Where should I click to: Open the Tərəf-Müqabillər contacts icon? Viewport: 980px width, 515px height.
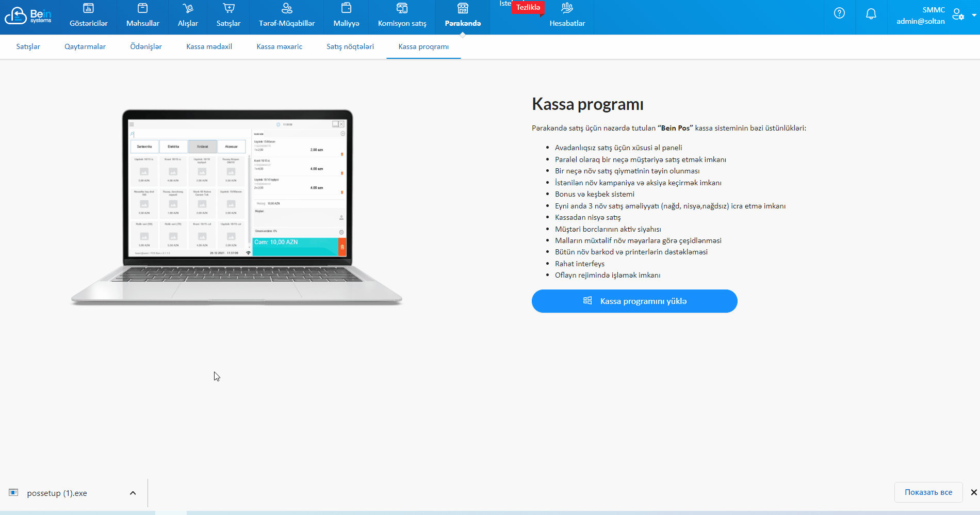tap(287, 9)
